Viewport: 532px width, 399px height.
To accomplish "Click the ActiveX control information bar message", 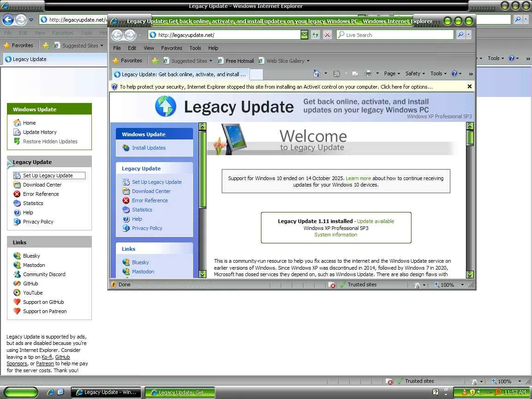I will pyautogui.click(x=276, y=87).
